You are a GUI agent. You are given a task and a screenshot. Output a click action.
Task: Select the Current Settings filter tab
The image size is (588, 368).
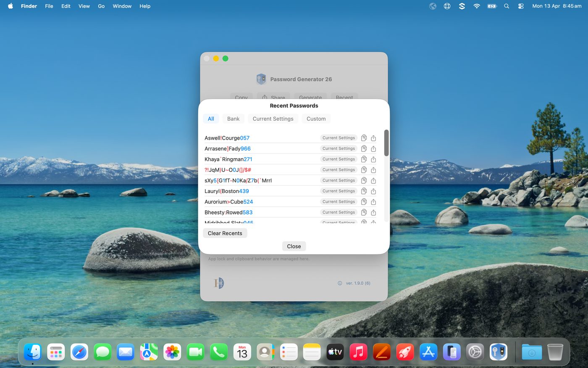pos(273,119)
